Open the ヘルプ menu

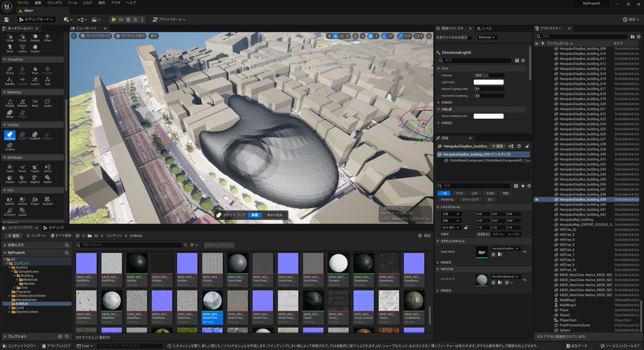131,3
